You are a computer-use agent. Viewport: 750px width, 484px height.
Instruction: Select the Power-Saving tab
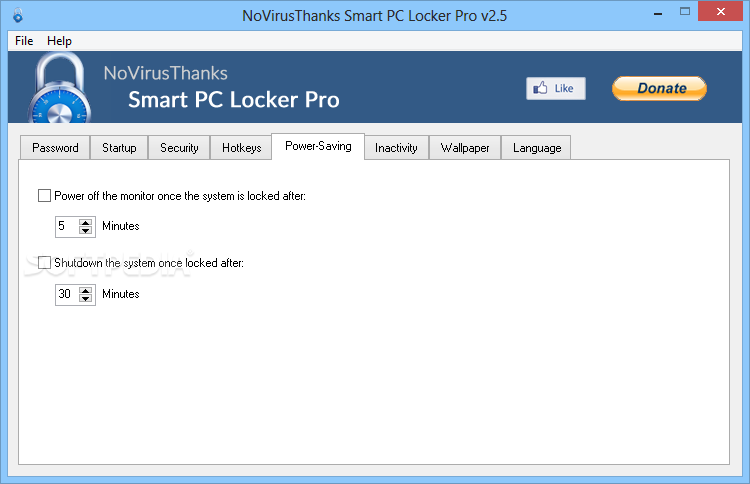(318, 146)
